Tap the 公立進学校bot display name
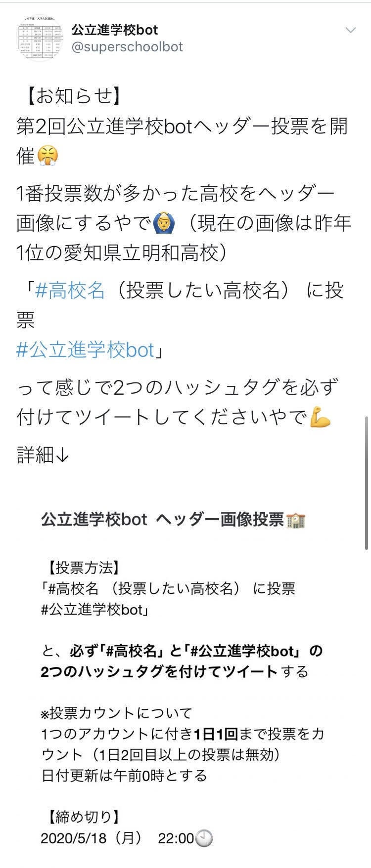 click(115, 30)
